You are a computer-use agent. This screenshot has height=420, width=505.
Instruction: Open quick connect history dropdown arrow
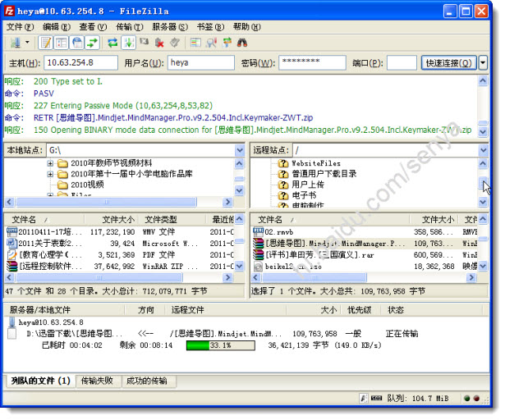pos(483,63)
